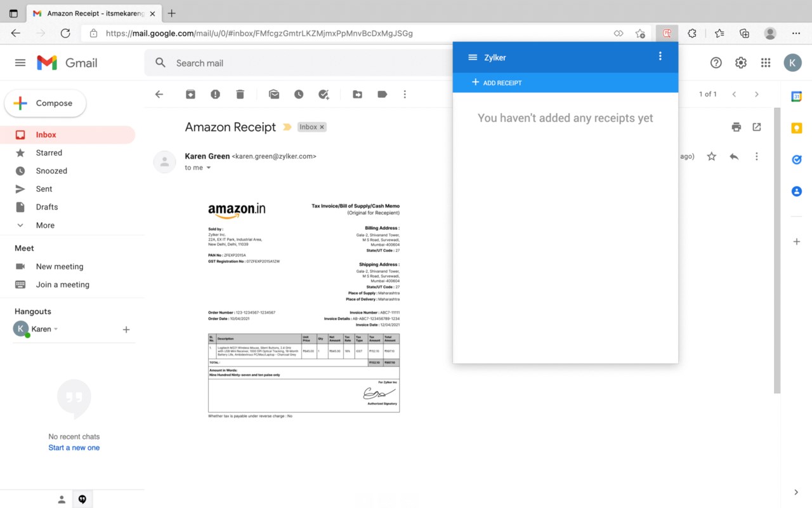The image size is (812, 508).
Task: Click ADD RECEIPT in Zylker panel
Action: point(497,83)
